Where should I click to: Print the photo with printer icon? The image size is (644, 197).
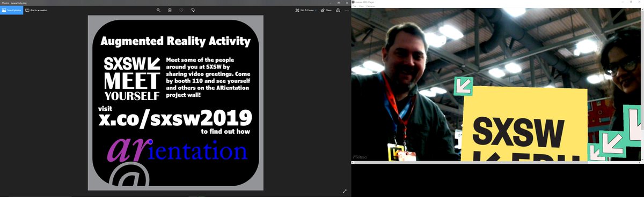(338, 10)
